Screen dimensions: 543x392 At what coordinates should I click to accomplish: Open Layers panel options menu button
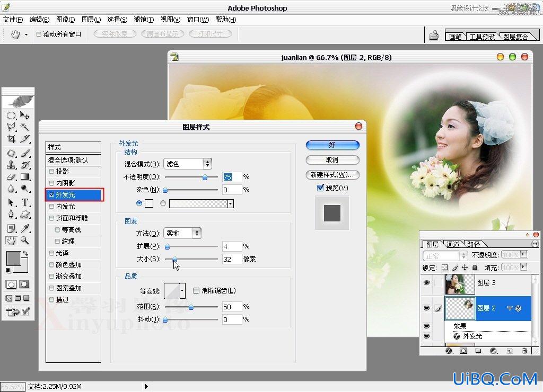(535, 244)
